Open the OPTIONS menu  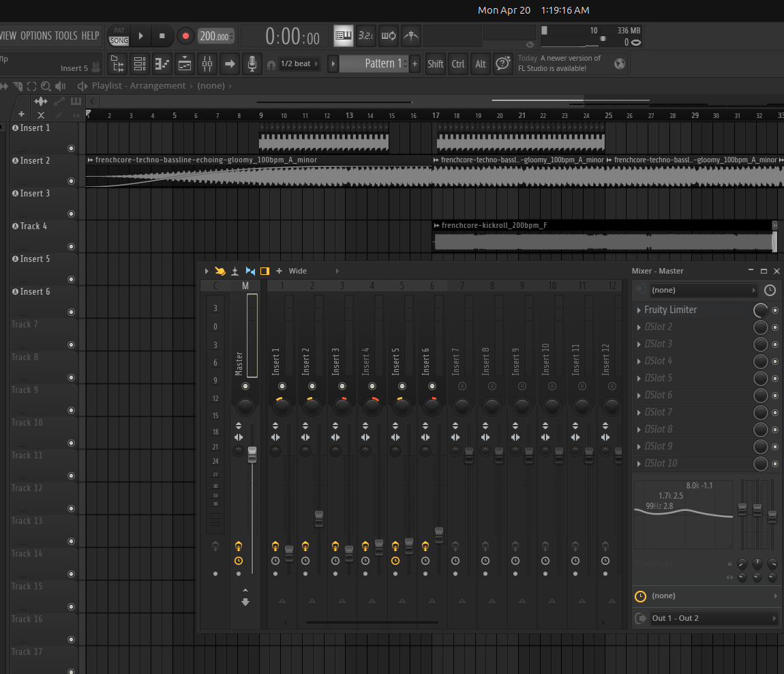[35, 35]
